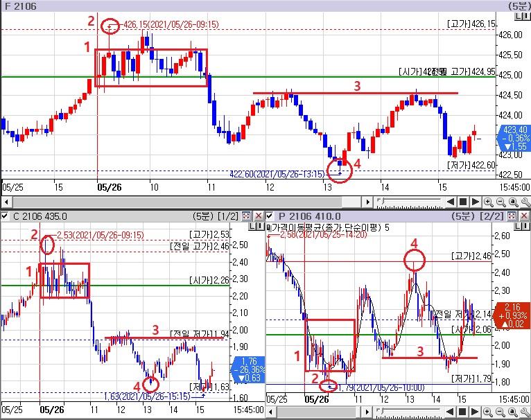Click left arrow of P 2106 scrollbar
This screenshot has width=531, height=420.
pos(270,412)
